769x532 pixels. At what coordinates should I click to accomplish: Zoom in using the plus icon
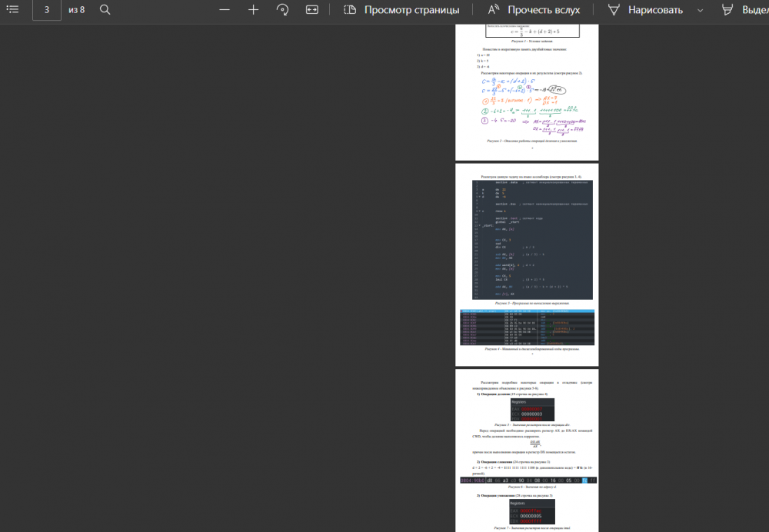(253, 10)
